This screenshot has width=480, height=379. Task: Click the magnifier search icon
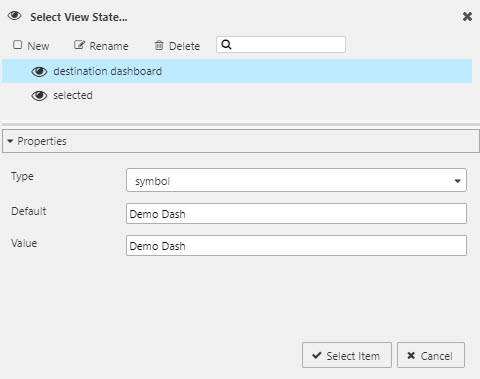[x=226, y=44]
